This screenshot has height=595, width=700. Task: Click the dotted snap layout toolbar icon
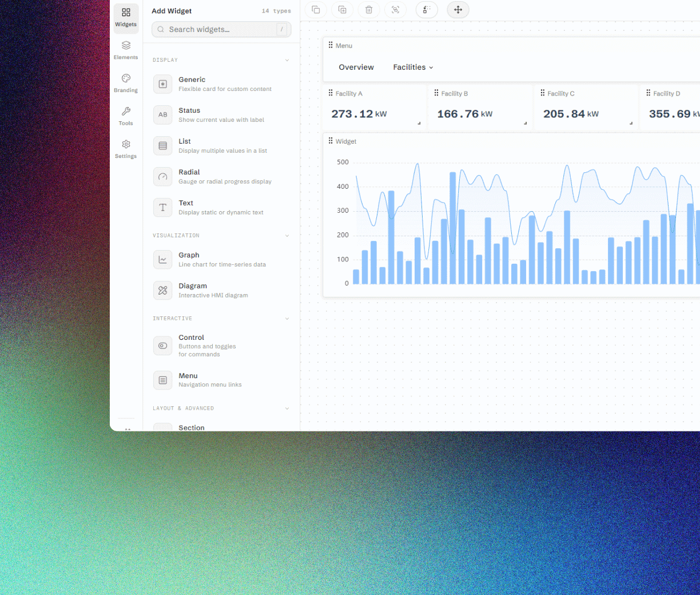coord(427,10)
